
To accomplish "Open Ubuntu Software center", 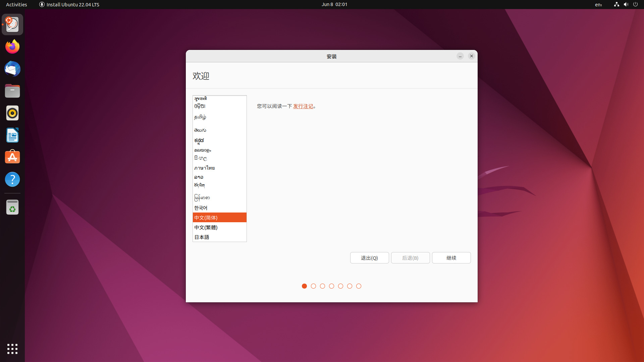I will point(12,157).
